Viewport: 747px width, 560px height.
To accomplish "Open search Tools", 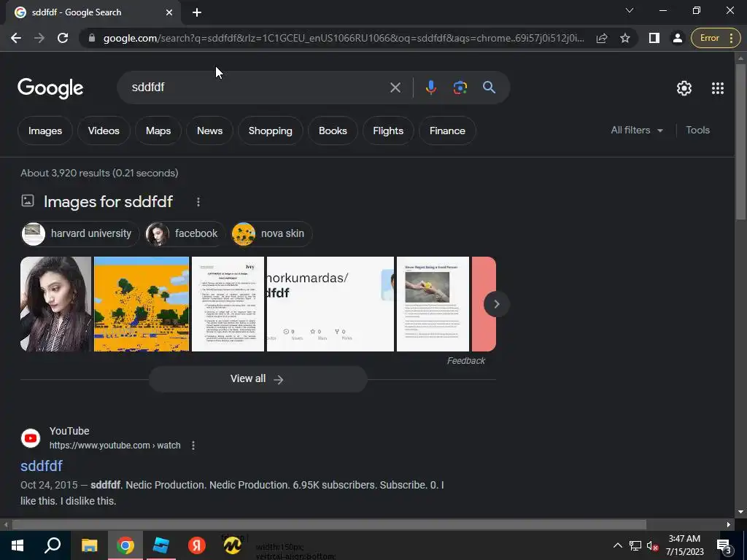I will 697,130.
